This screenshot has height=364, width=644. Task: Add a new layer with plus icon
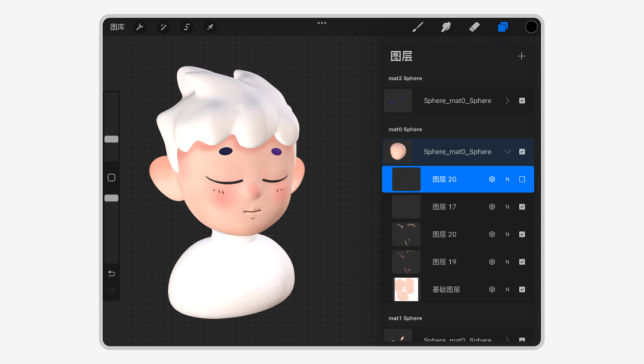521,56
